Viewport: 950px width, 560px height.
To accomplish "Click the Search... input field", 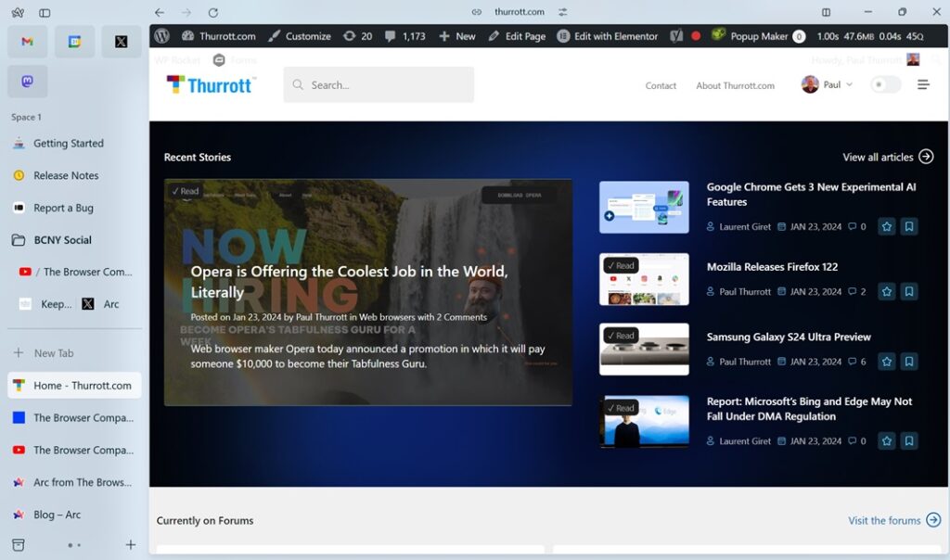I will (379, 84).
